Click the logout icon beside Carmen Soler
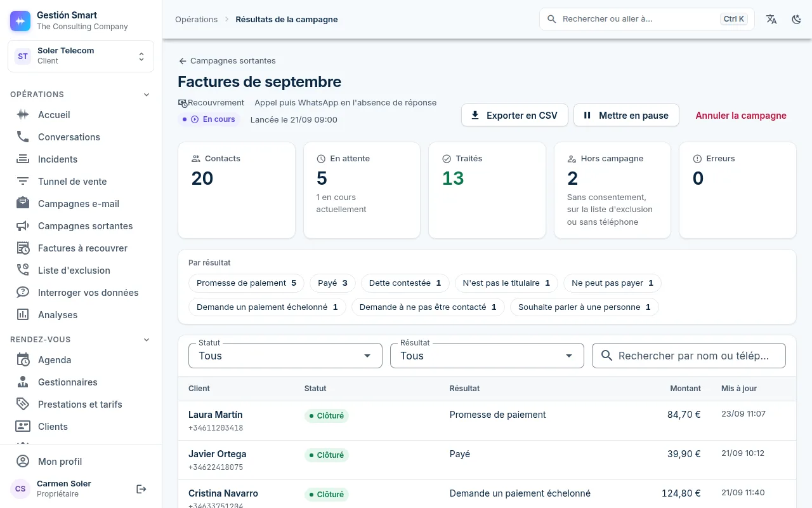The image size is (812, 508). click(x=141, y=489)
